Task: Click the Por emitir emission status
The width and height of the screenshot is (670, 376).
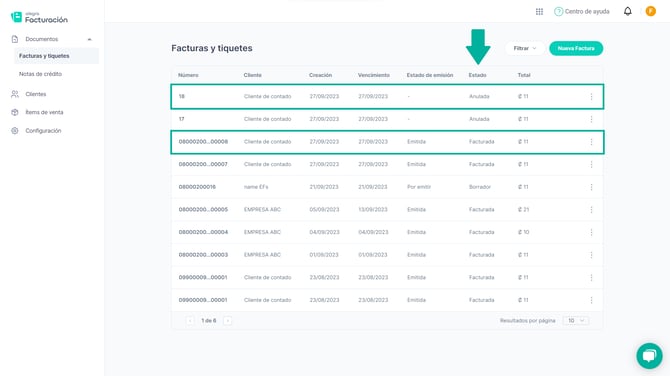Action: click(419, 187)
